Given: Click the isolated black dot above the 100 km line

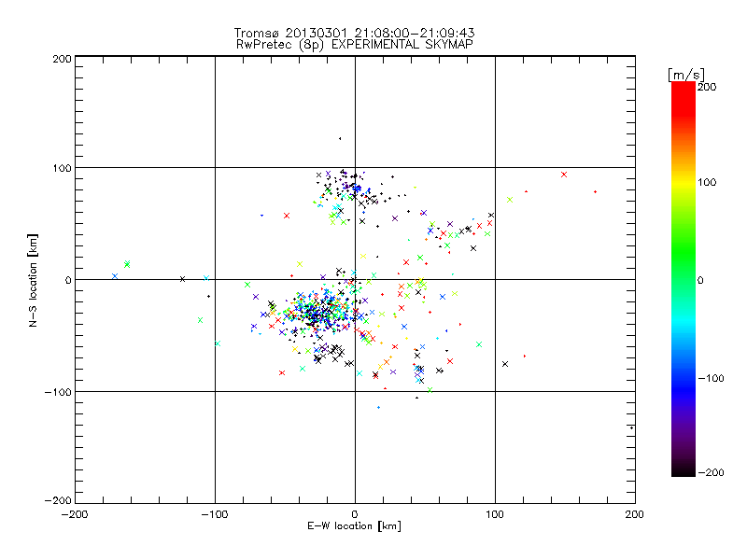Looking at the screenshot, I should (x=340, y=138).
